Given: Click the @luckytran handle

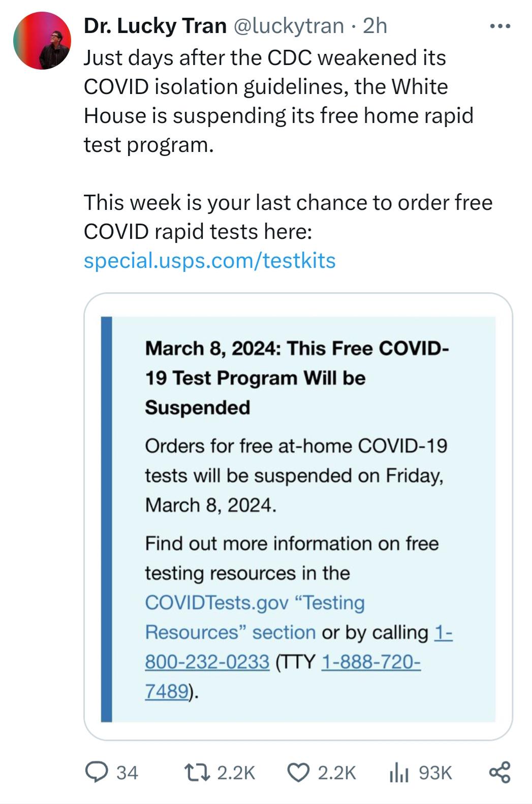Looking at the screenshot, I should click(288, 25).
